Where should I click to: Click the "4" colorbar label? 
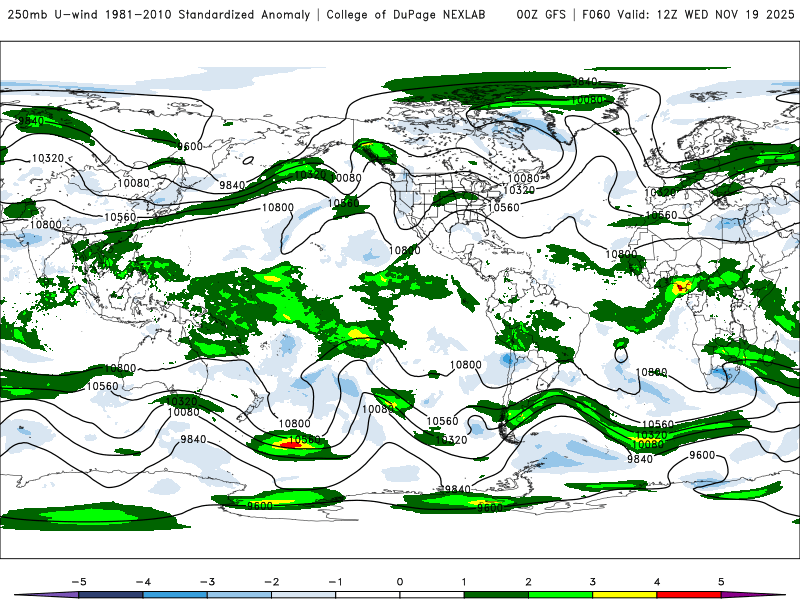(657, 582)
